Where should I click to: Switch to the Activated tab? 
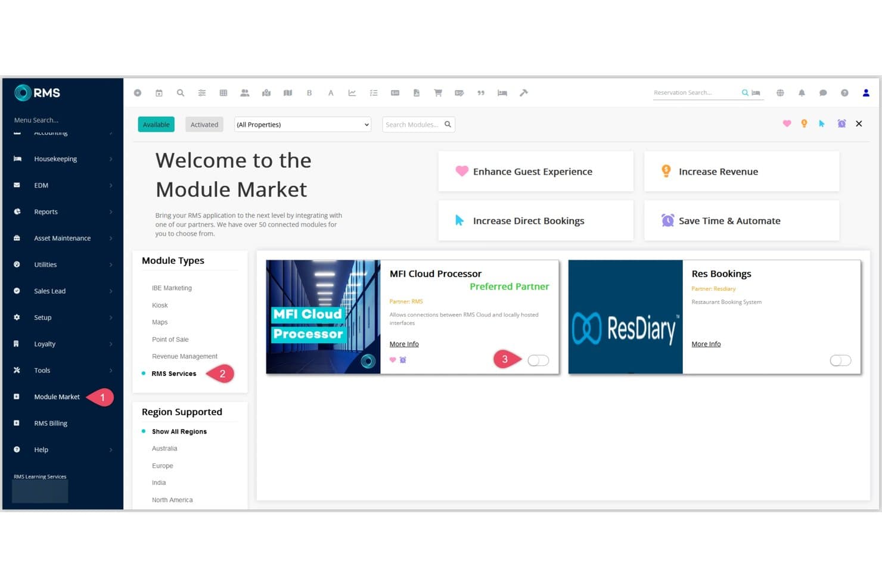[x=204, y=125]
